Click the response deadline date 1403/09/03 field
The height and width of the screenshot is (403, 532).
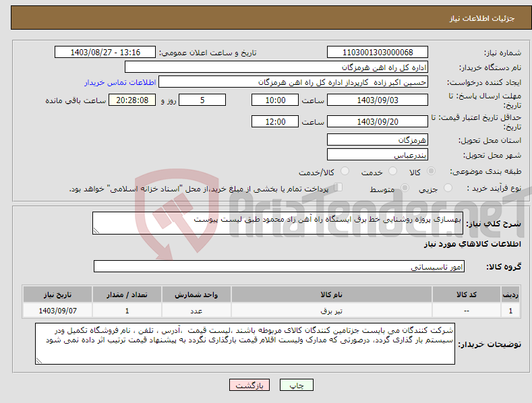click(378, 100)
